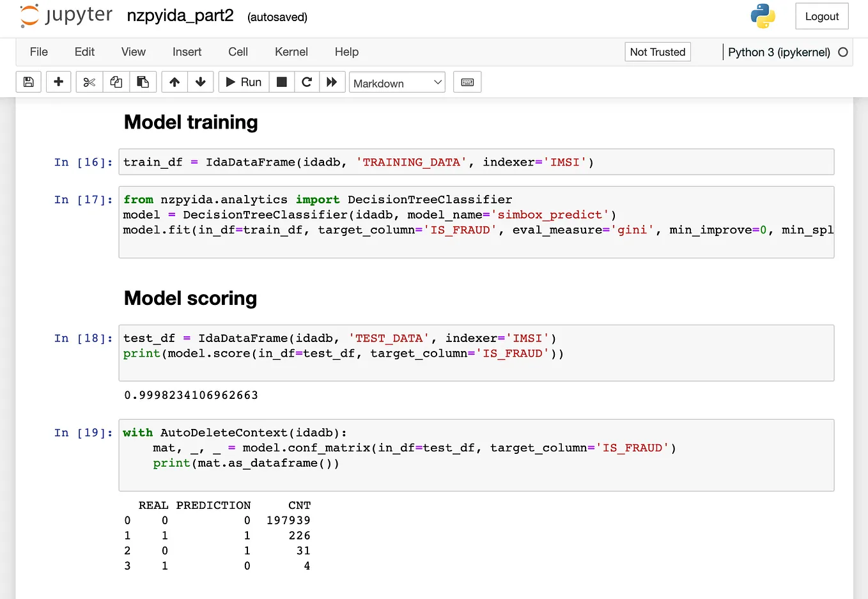The width and height of the screenshot is (868, 599).
Task: Interrupt the kernel with the stop icon
Action: [281, 82]
